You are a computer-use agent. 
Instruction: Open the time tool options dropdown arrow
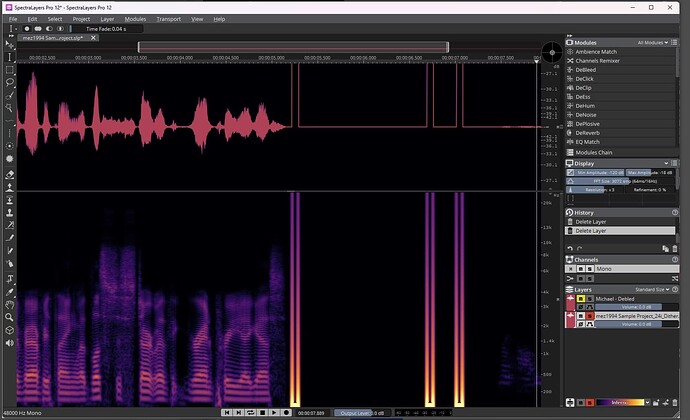pyautogui.click(x=16, y=29)
